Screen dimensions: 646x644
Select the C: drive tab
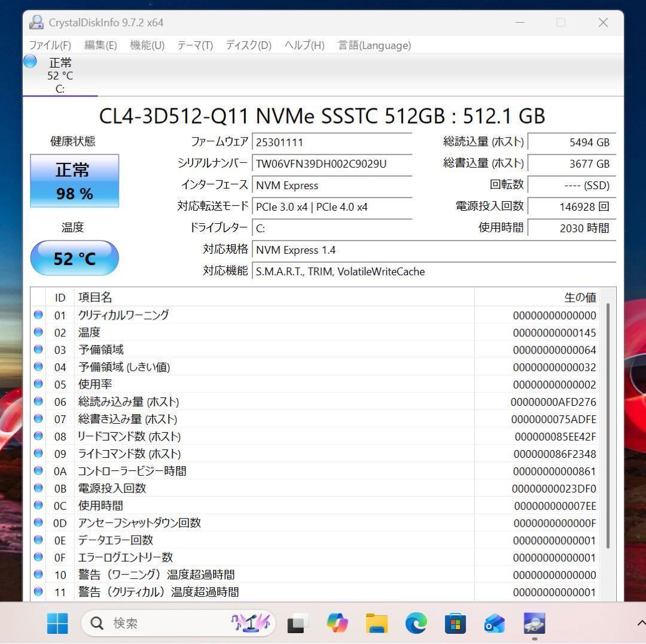click(x=59, y=75)
